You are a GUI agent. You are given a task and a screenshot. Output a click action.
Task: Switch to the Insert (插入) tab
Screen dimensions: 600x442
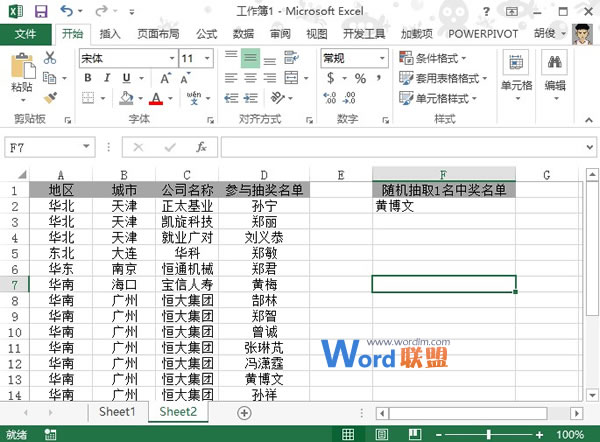tap(110, 34)
